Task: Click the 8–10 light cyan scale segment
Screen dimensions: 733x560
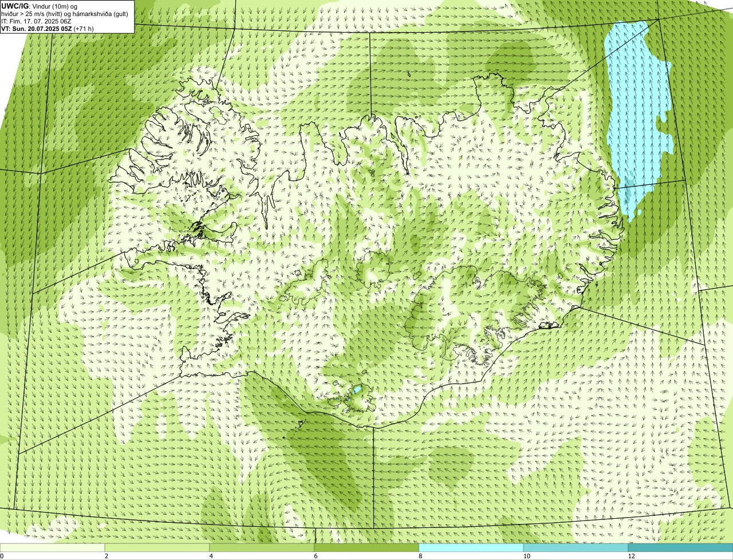Action: [471, 547]
